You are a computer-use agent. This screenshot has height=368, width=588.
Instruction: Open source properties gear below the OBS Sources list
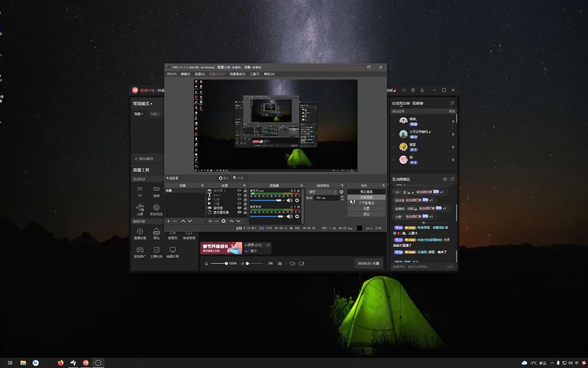(224, 221)
